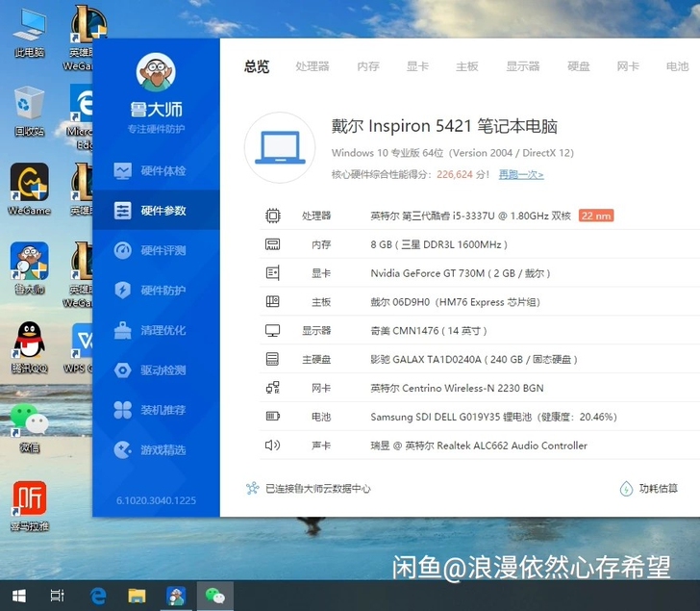Open 此电脑 desktop icon
The width and height of the screenshot is (700, 611).
(x=29, y=33)
